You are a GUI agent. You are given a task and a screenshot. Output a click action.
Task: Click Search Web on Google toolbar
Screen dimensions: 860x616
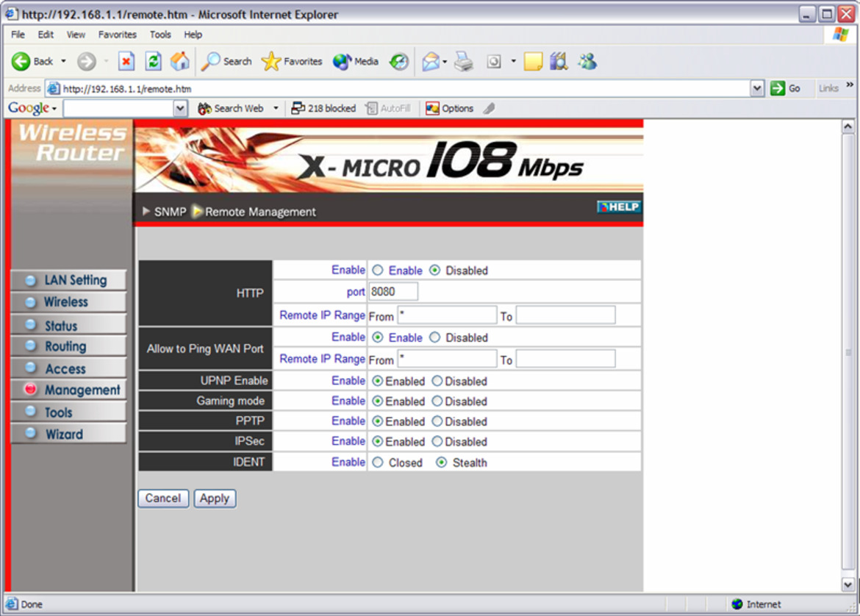(231, 109)
